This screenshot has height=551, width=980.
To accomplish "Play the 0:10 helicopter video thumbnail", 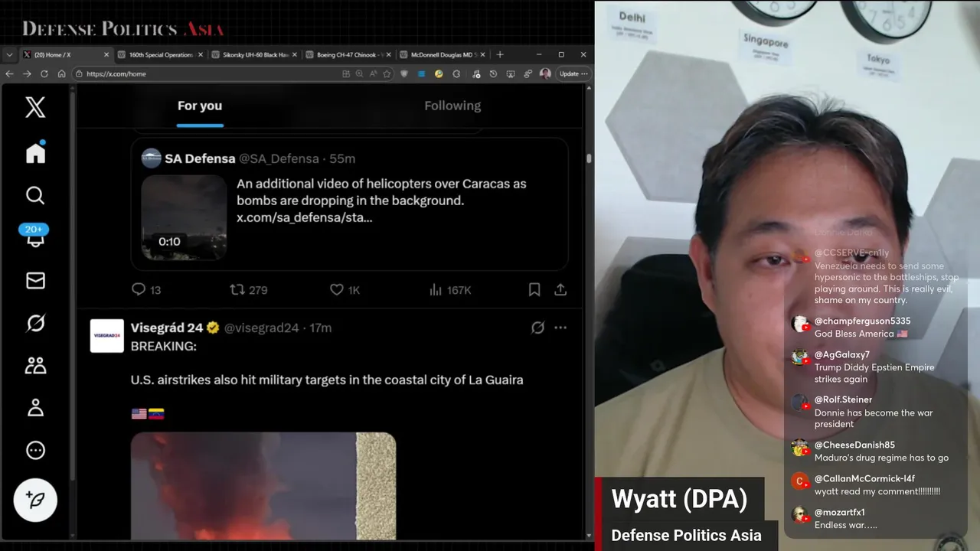I will pos(184,217).
